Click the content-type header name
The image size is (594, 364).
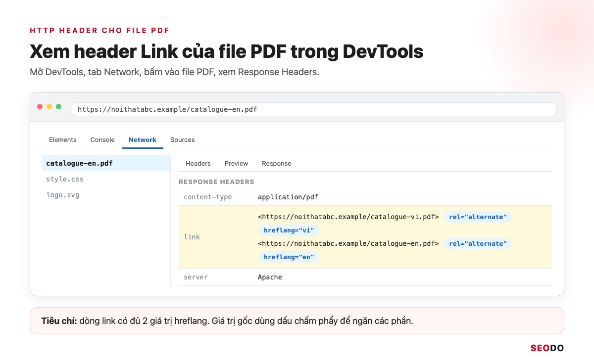point(208,197)
